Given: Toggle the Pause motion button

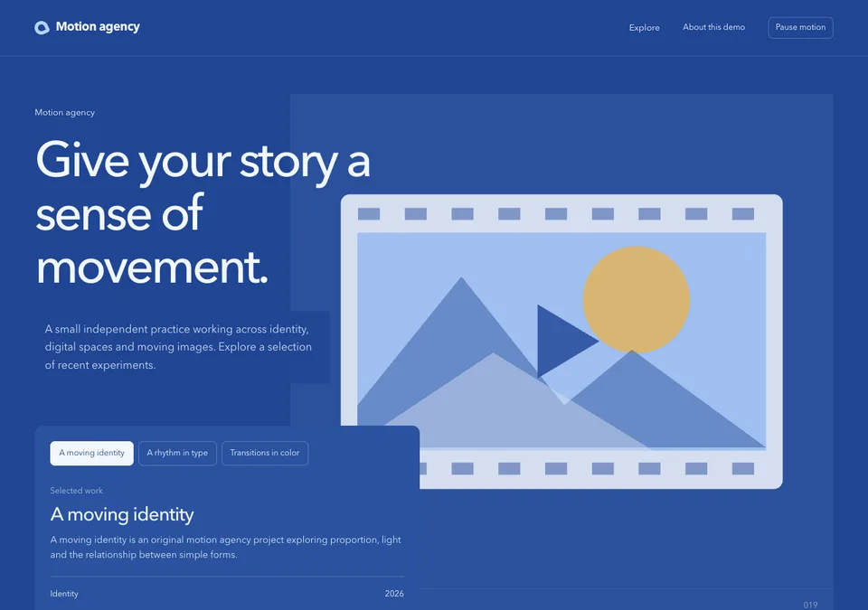Looking at the screenshot, I should (800, 28).
